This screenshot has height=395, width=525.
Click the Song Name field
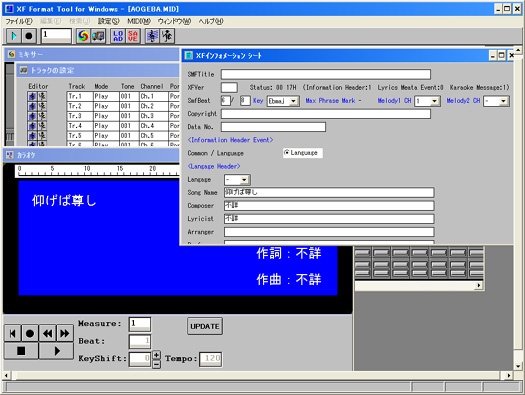coord(329,192)
